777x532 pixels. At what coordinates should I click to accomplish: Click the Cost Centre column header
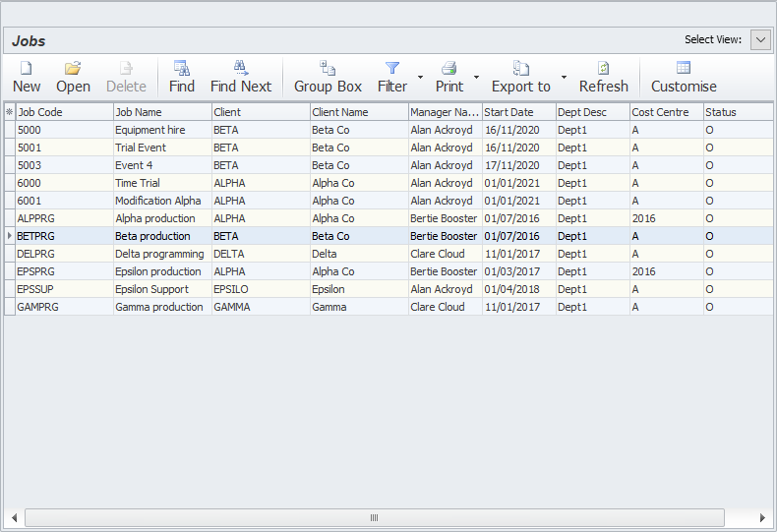pos(667,112)
